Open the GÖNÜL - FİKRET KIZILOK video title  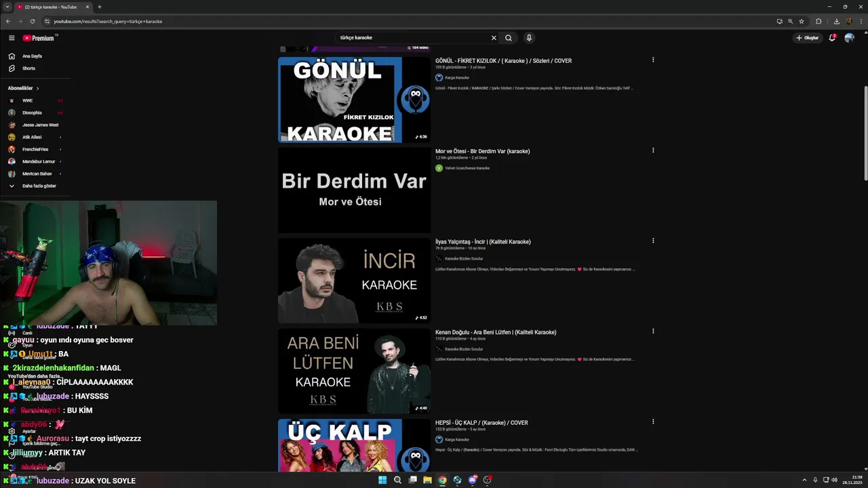[x=503, y=61]
